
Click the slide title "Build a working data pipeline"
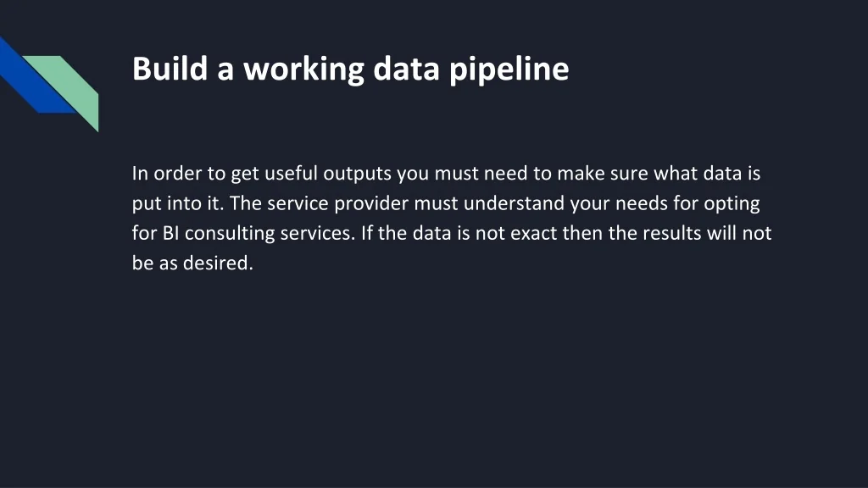(x=350, y=69)
